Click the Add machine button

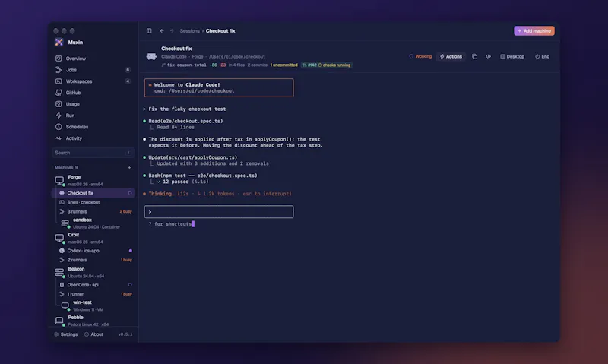tap(534, 30)
